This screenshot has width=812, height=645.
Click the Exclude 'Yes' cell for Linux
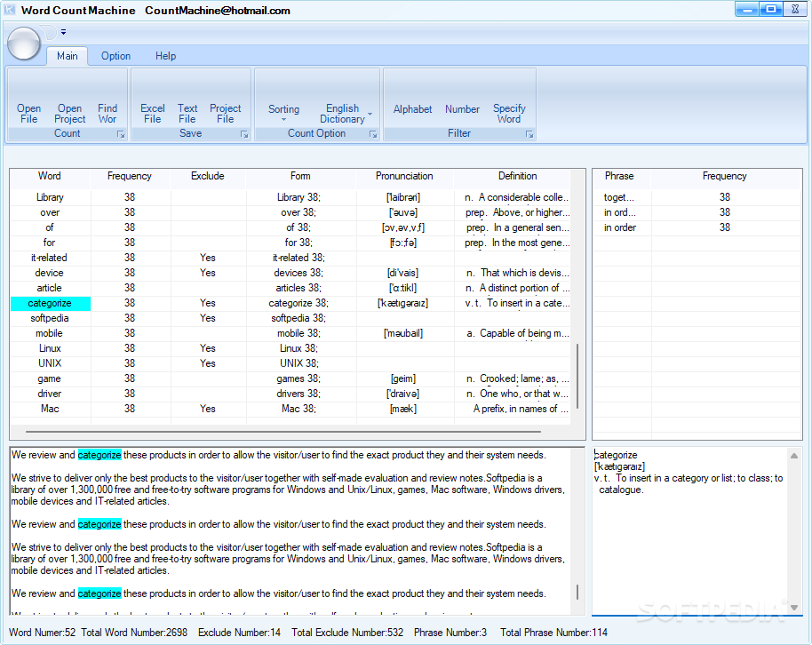pos(208,348)
